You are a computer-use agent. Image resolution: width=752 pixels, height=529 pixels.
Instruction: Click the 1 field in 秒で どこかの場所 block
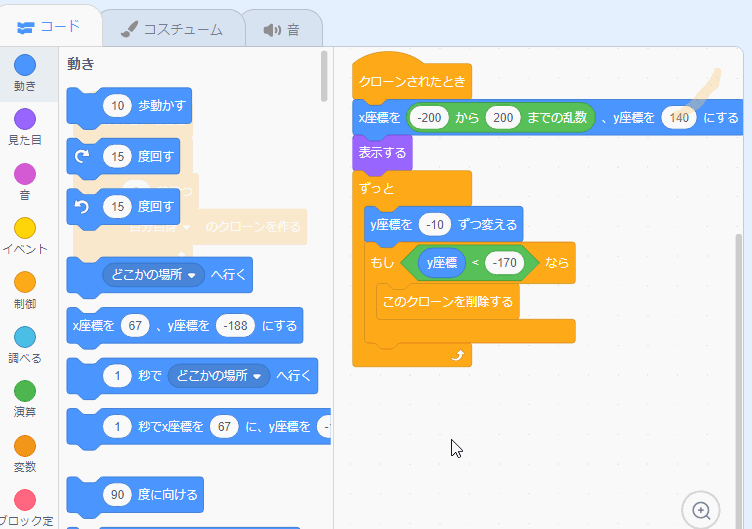[118, 376]
